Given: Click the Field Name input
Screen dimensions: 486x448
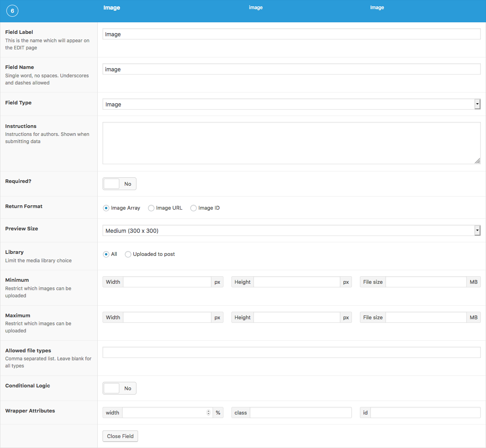Looking at the screenshot, I should pyautogui.click(x=291, y=69).
